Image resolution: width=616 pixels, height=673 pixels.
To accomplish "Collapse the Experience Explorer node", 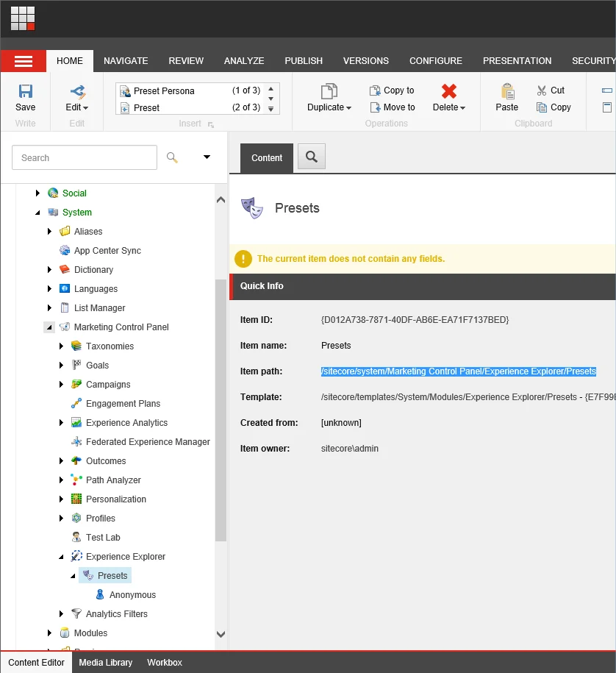I will (x=61, y=557).
